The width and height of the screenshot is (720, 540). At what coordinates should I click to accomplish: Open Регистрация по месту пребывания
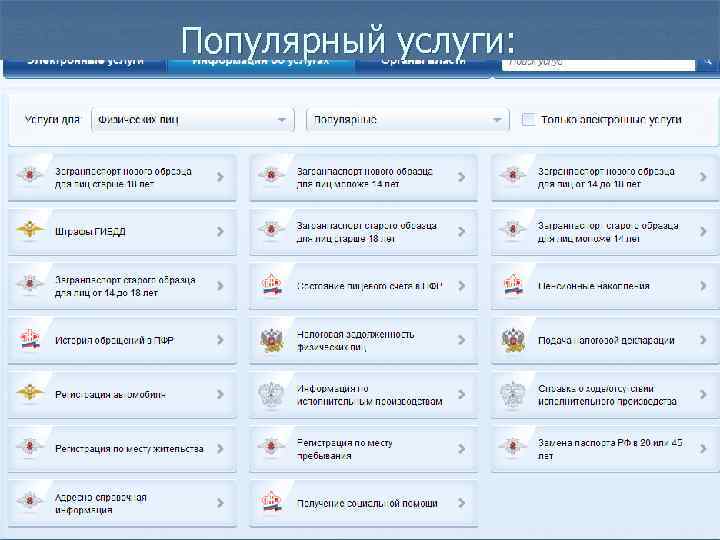click(x=364, y=449)
